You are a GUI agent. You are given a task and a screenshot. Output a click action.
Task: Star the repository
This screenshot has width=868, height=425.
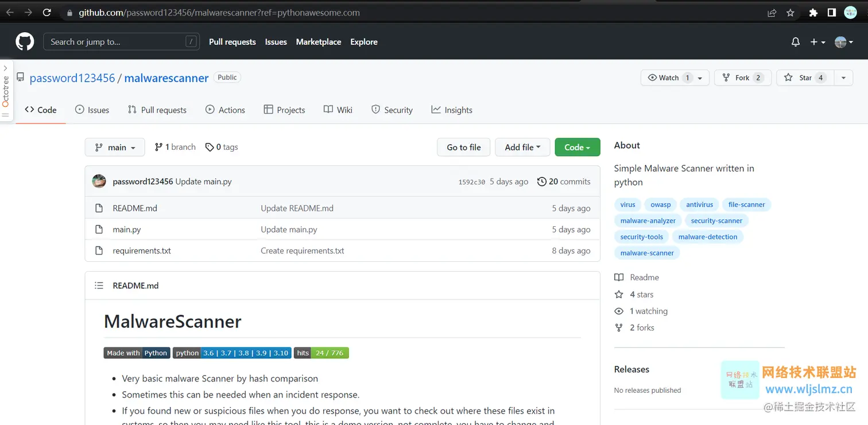coord(805,78)
